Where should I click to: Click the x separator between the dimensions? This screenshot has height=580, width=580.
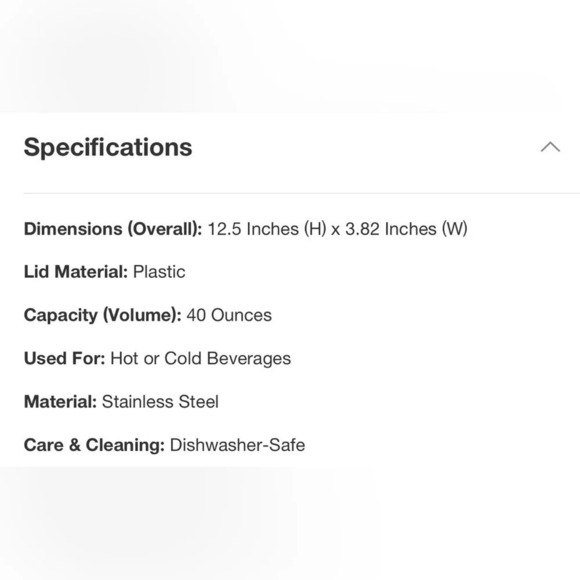tap(335, 230)
